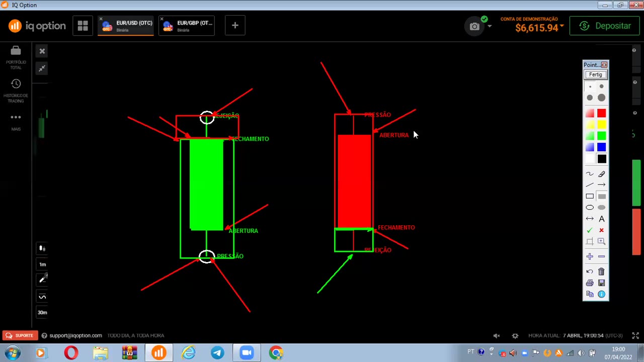The width and height of the screenshot is (644, 362).
Task: Expand the camera dropdown arrow
Action: coord(490,26)
